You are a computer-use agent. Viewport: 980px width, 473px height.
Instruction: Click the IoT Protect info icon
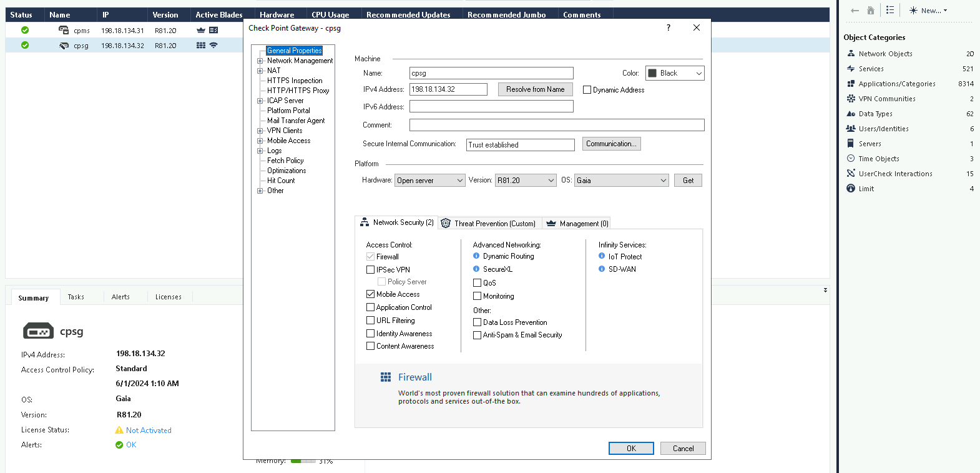602,256
